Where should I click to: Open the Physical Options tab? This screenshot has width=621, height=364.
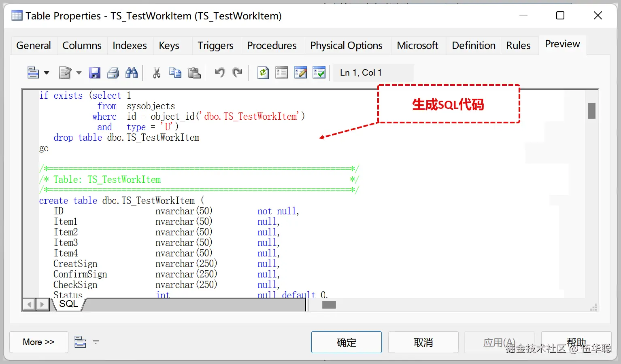[x=346, y=45]
